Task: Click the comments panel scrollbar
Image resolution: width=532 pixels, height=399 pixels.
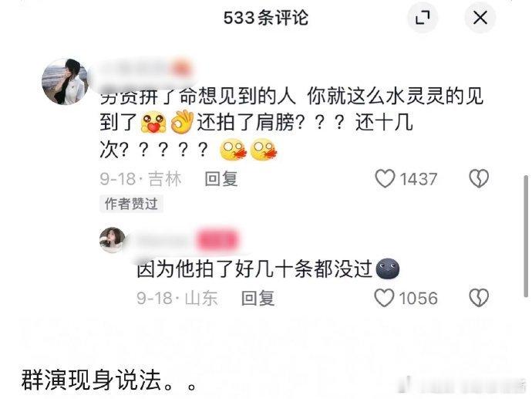Action: pos(526,236)
